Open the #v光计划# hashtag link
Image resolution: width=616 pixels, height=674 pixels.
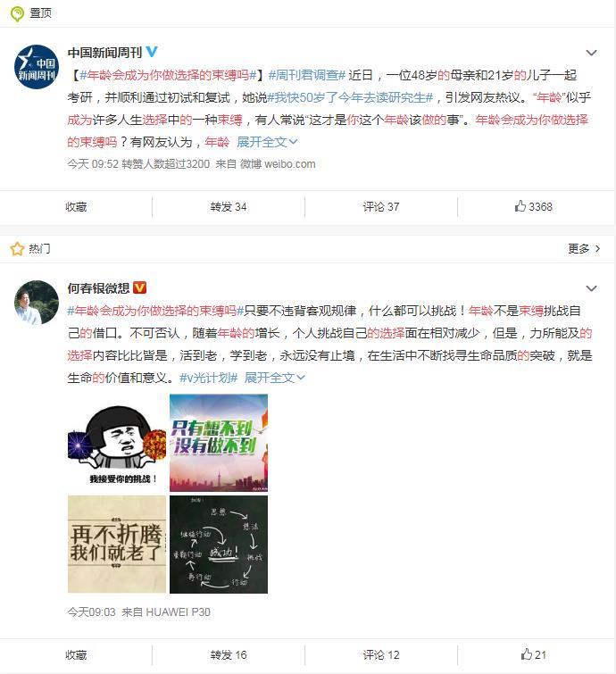209,378
